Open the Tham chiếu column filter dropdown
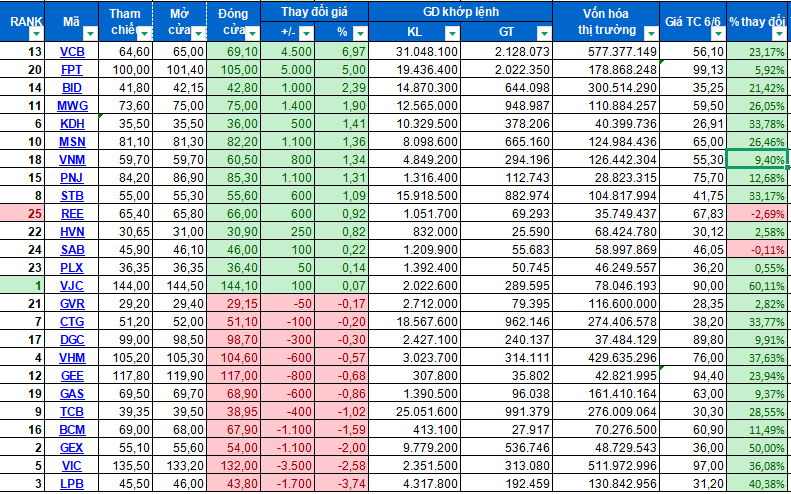Screen dimensions: 791x494 [145, 34]
